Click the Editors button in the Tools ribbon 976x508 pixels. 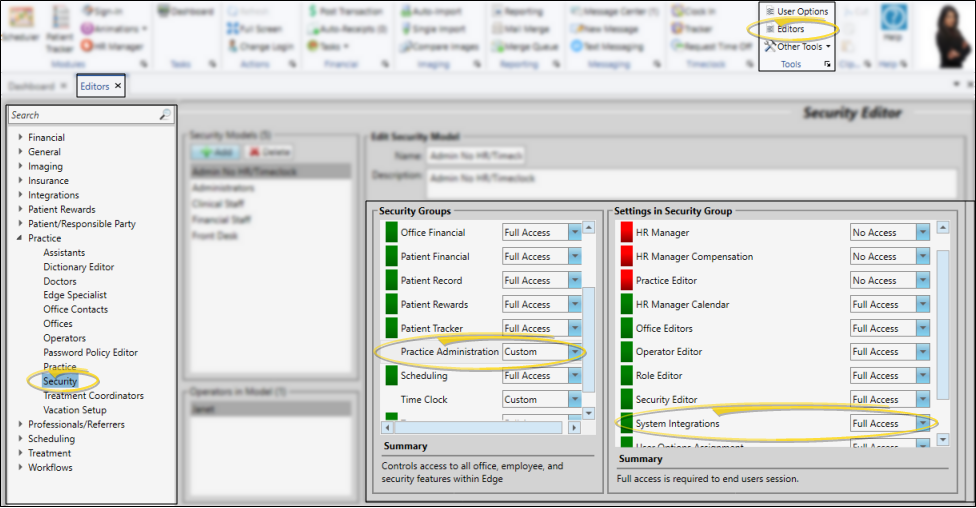[x=790, y=29]
